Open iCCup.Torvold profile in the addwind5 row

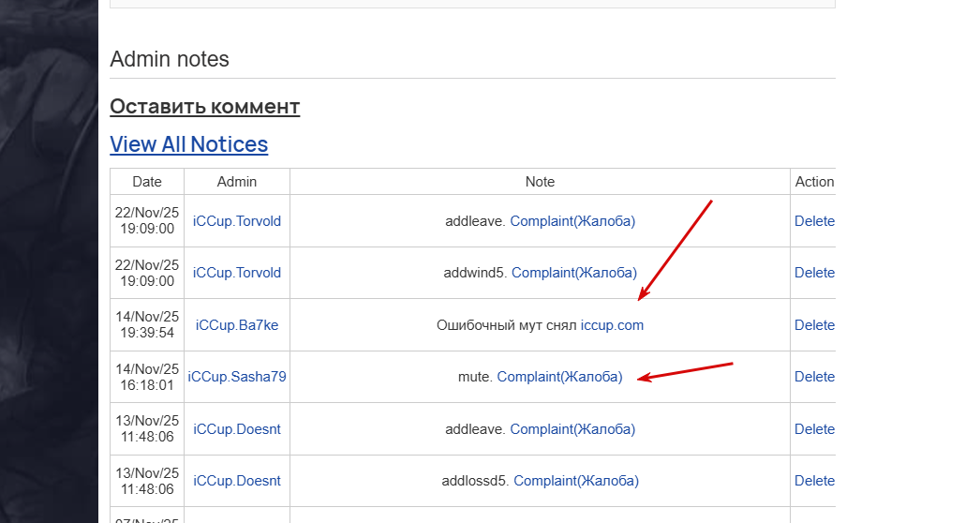[x=237, y=273]
